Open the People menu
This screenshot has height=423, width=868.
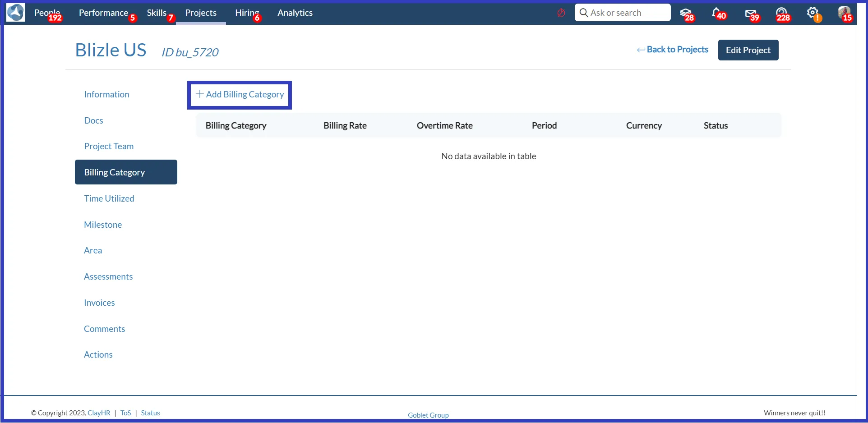47,13
